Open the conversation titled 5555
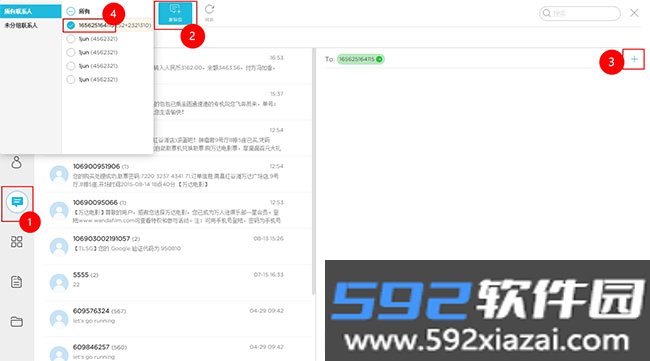 click(178, 283)
